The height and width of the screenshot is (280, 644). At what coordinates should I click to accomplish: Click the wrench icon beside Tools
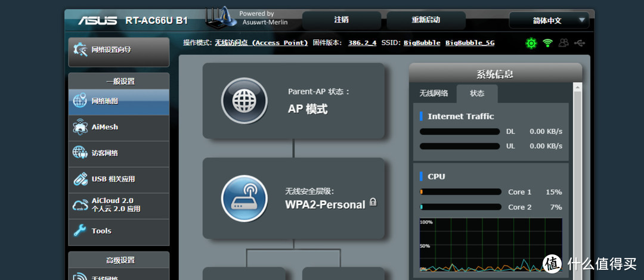(80, 231)
